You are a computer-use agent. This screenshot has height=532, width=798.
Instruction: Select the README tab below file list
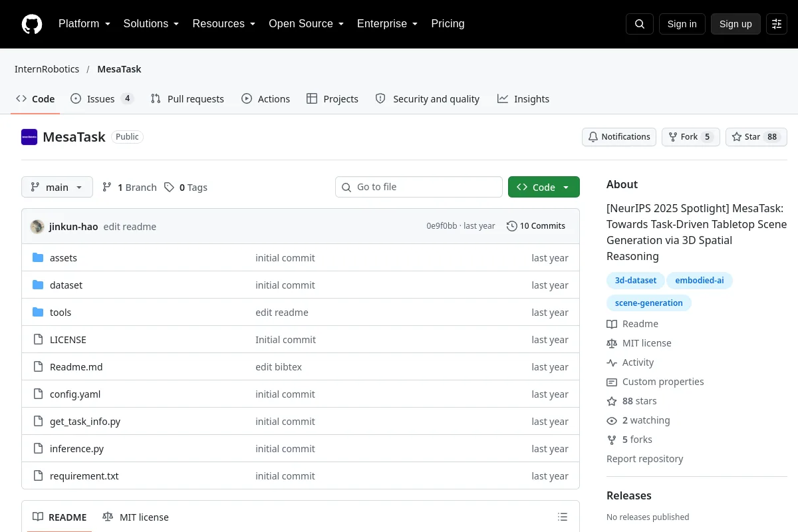[x=60, y=517]
